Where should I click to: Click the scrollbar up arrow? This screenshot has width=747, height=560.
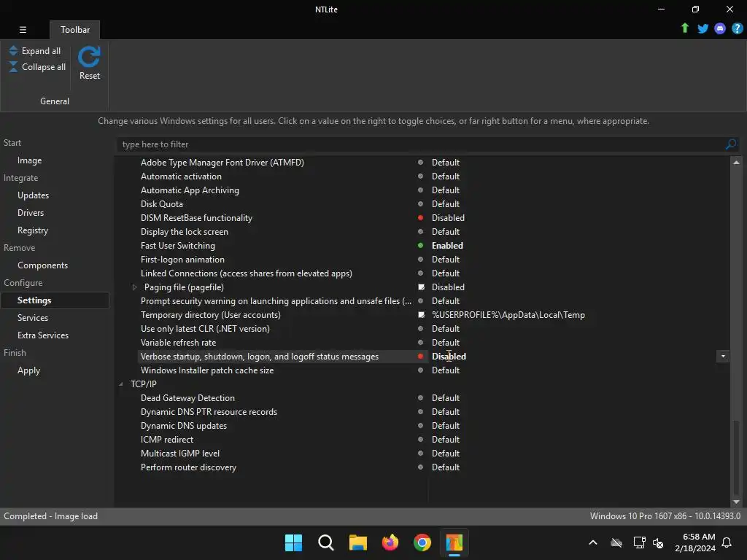pos(736,163)
